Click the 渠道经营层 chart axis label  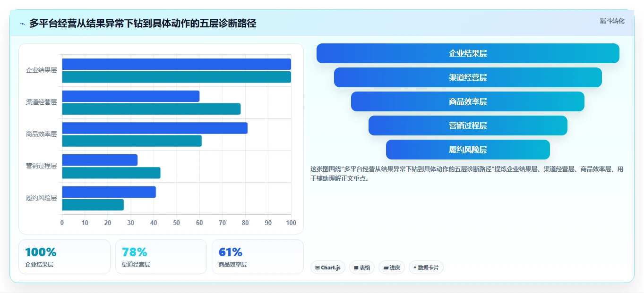(41, 102)
